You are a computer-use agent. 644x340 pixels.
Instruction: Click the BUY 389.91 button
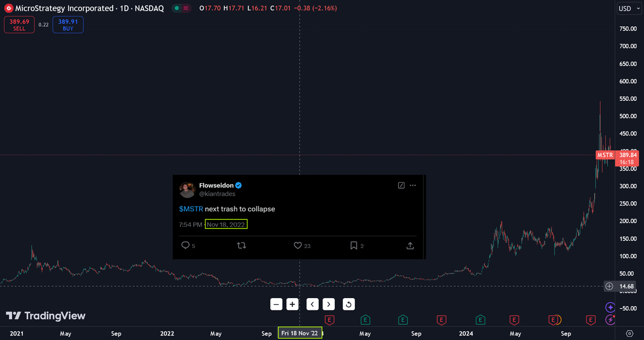[x=68, y=25]
